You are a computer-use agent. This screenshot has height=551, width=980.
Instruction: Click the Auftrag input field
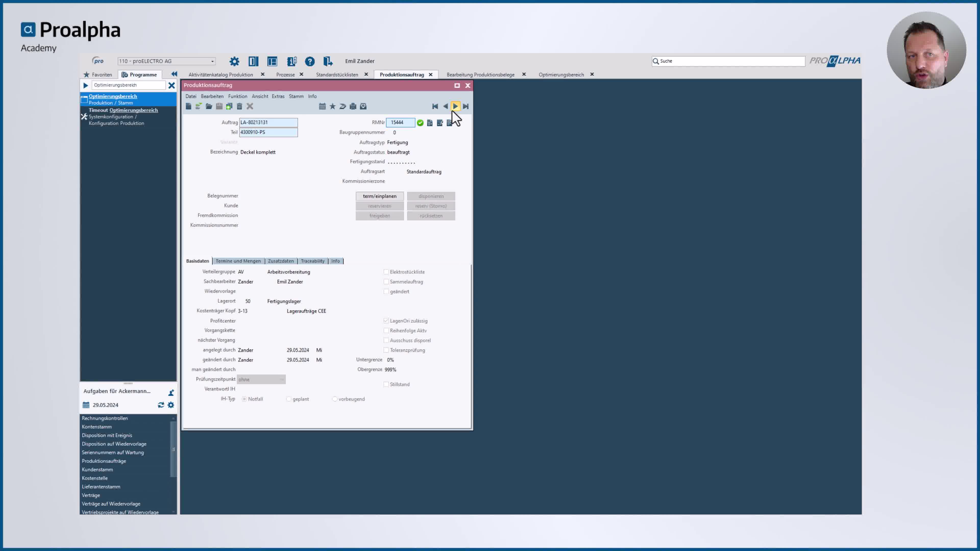pos(268,122)
